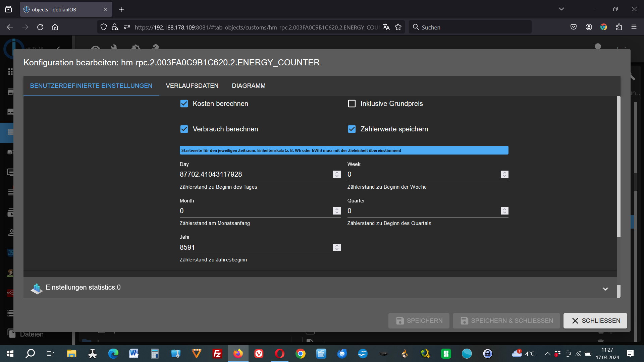List all tabs dropdown arrow

[x=561, y=9]
